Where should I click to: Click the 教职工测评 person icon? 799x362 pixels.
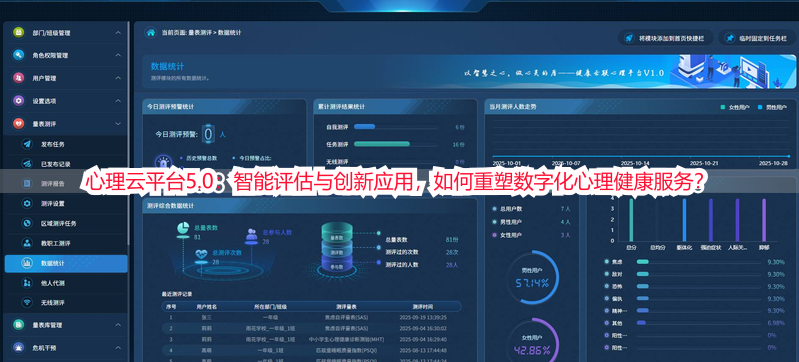(27, 243)
